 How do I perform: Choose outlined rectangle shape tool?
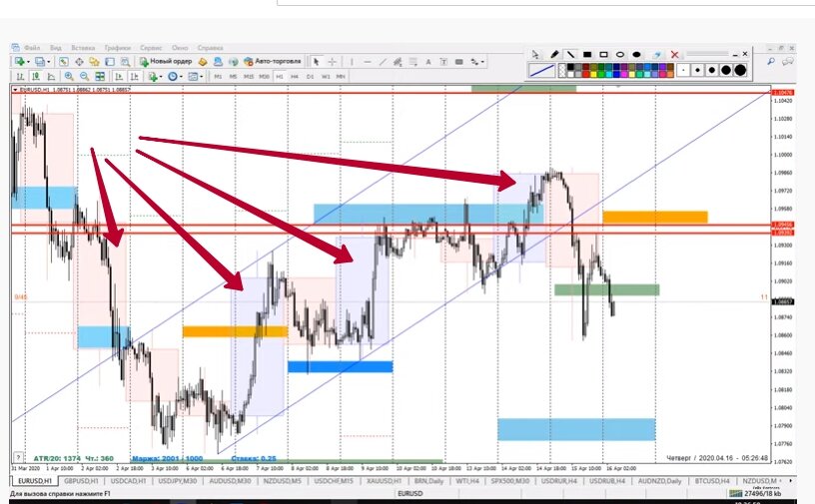[603, 54]
